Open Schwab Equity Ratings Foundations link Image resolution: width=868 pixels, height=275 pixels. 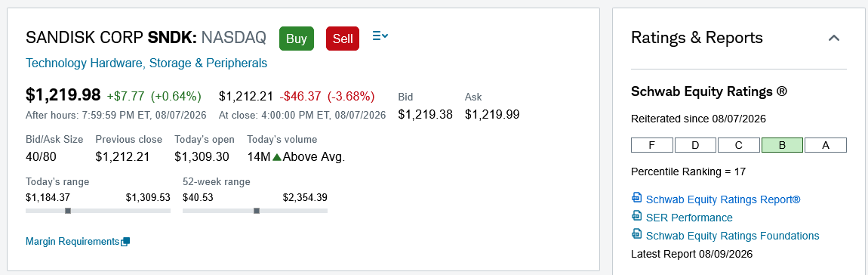point(732,236)
